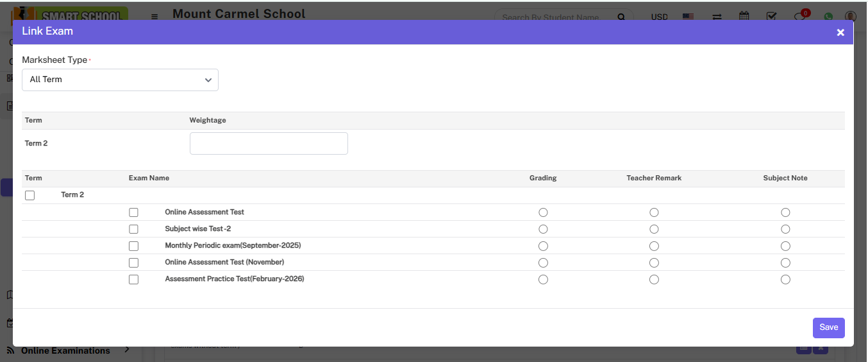868x362 pixels.
Task: Open the chat notifications icon
Action: click(x=800, y=17)
